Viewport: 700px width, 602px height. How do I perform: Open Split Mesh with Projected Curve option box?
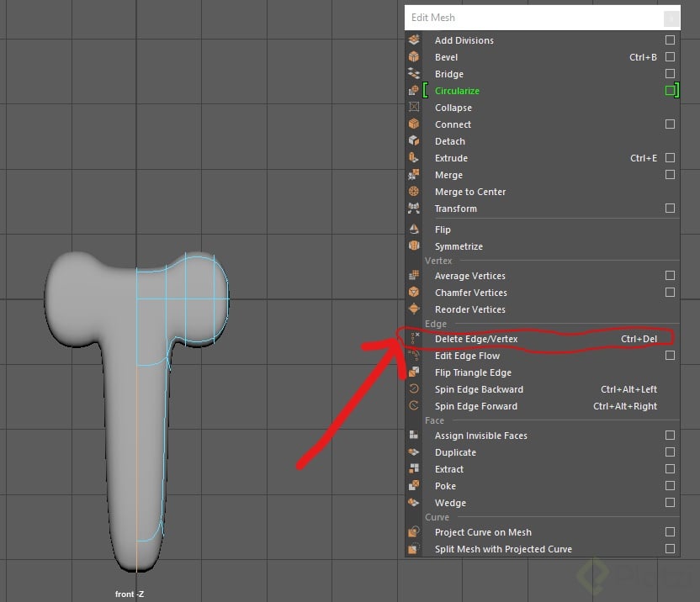click(670, 548)
